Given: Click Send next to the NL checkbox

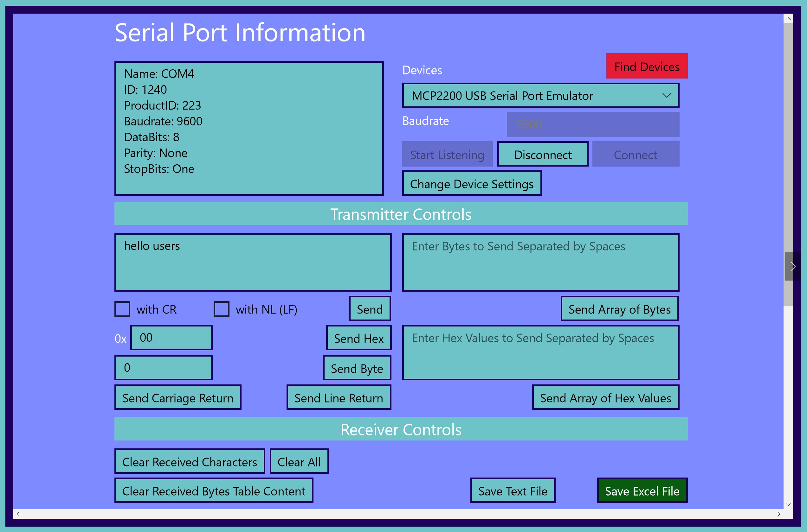Looking at the screenshot, I should [370, 309].
